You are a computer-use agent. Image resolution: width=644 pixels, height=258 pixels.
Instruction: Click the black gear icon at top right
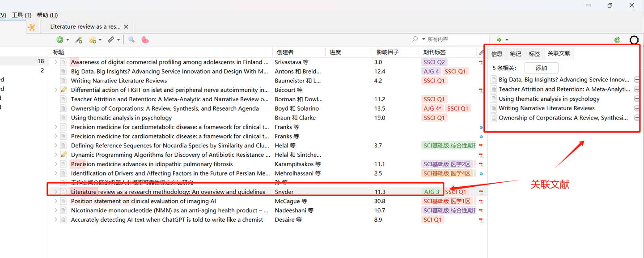[634, 40]
